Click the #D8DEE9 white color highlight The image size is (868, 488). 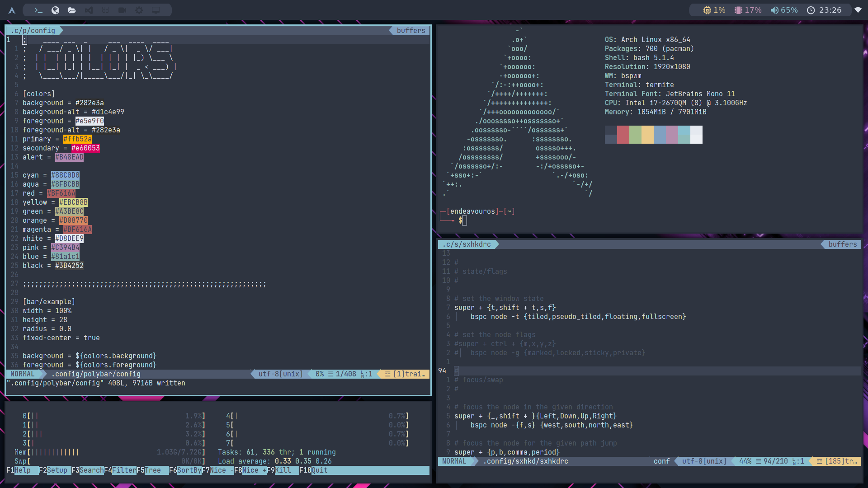coord(69,238)
